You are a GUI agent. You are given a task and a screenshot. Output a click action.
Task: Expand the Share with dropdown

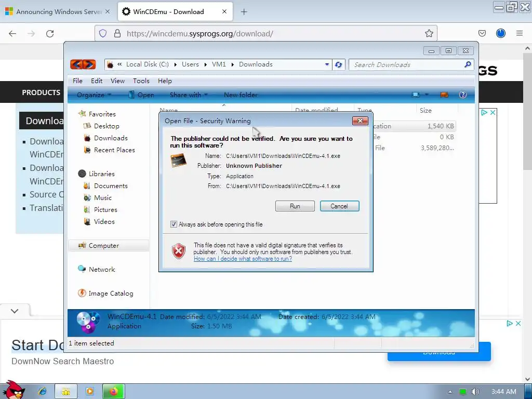[189, 95]
